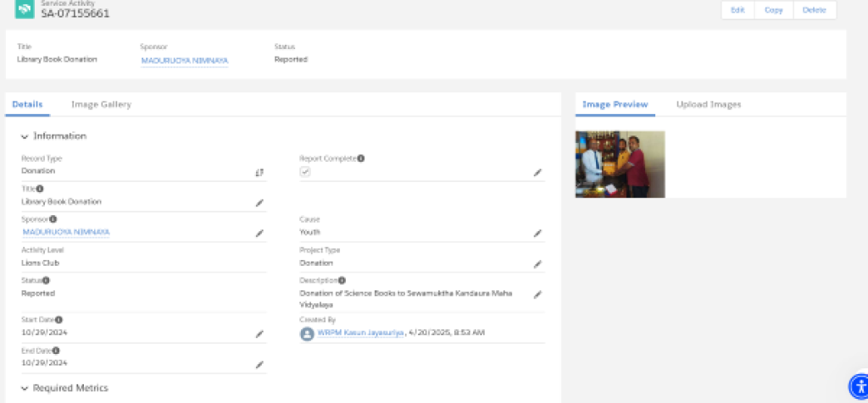This screenshot has height=403, width=868.
Task: Click Reported status value in header
Action: 291,60
